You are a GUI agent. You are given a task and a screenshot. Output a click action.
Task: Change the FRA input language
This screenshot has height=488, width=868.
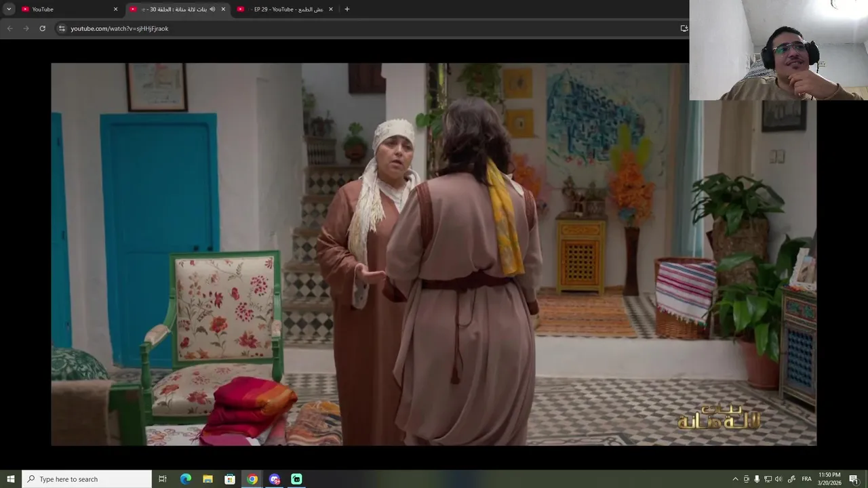[806, 479]
